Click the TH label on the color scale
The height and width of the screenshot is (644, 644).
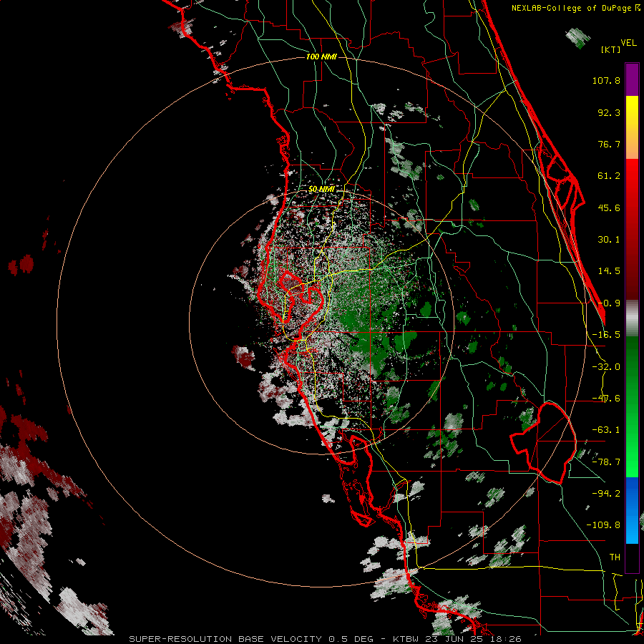pyautogui.click(x=615, y=557)
